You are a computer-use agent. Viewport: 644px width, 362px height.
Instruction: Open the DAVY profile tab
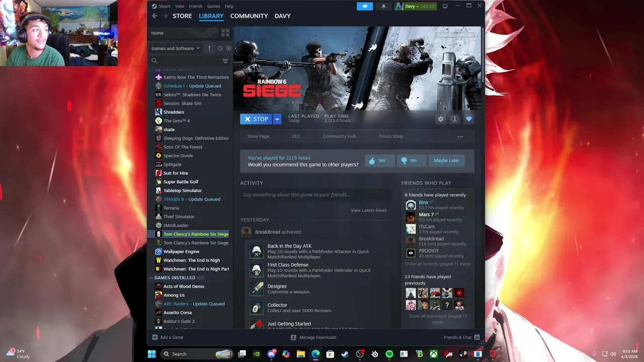(283, 16)
